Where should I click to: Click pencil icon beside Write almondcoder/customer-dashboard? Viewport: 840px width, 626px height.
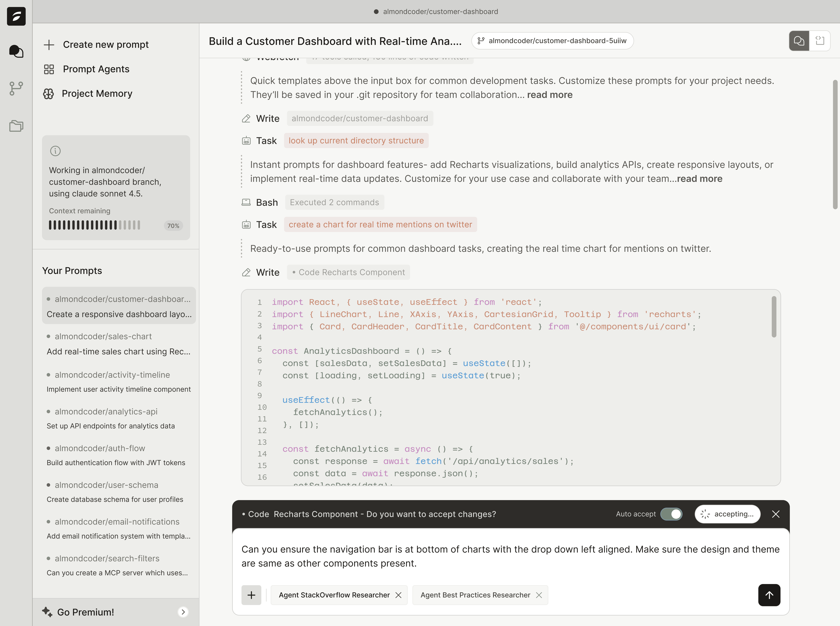point(246,119)
